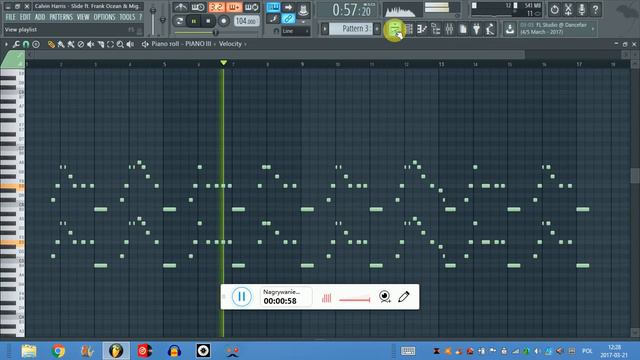This screenshot has height=360, width=640.
Task: Select the delete tool
Action: point(81,44)
